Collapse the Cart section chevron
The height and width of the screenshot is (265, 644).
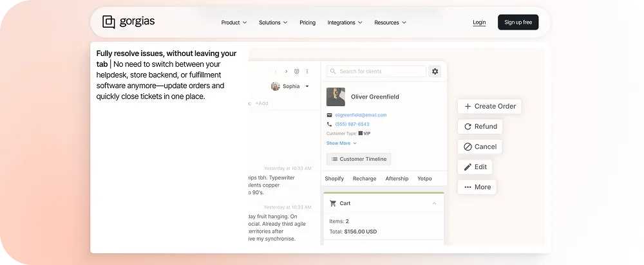[434, 203]
